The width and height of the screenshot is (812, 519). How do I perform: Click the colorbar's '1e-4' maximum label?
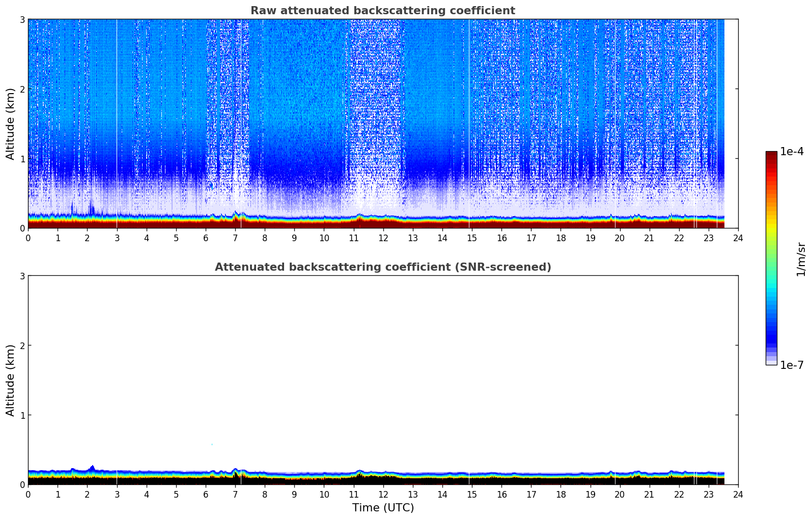tap(792, 152)
